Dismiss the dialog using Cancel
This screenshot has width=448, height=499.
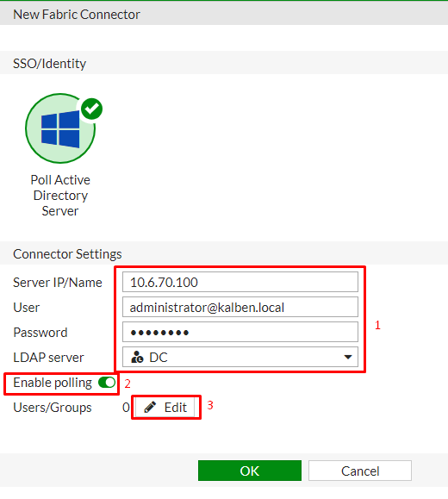click(360, 471)
